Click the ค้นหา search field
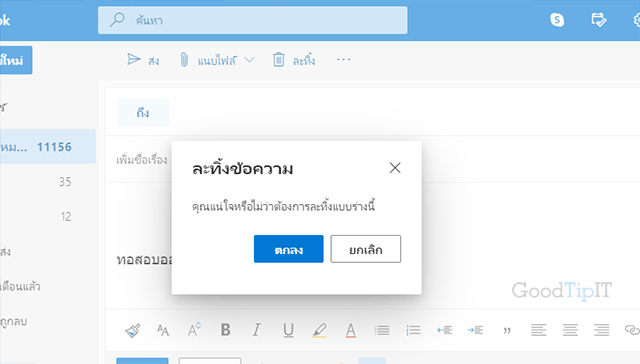The image size is (640, 364). [253, 20]
